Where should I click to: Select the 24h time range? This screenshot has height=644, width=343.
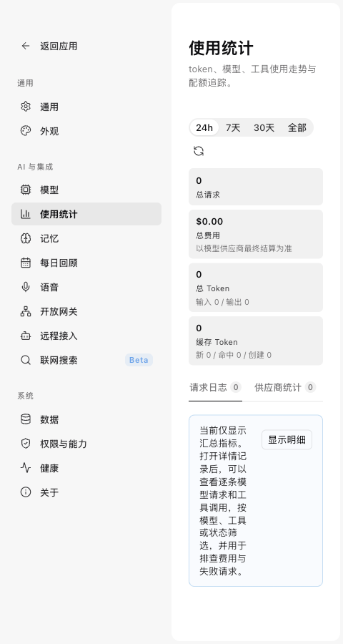pyautogui.click(x=204, y=128)
